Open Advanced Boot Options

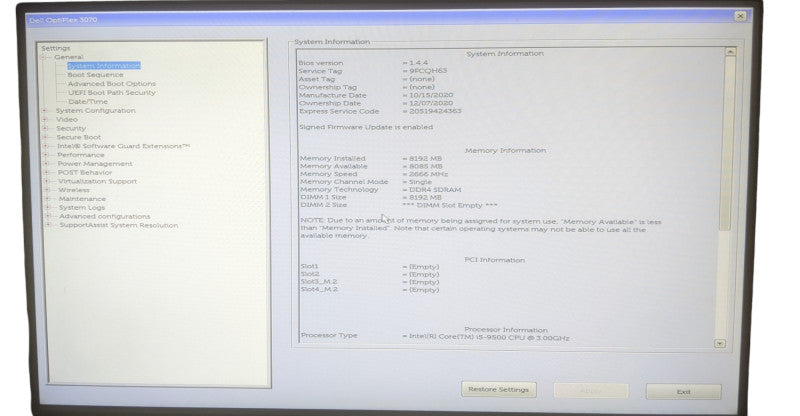click(x=112, y=84)
